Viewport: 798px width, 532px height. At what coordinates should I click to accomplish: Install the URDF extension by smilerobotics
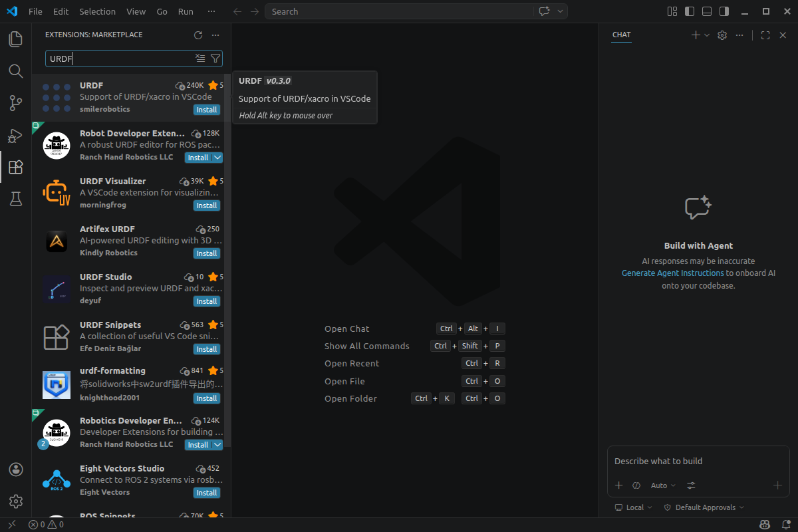point(207,110)
